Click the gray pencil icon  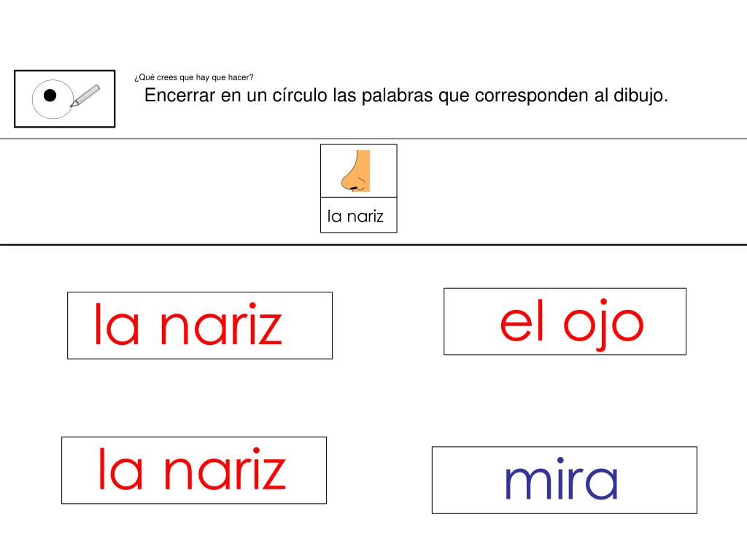(x=85, y=96)
